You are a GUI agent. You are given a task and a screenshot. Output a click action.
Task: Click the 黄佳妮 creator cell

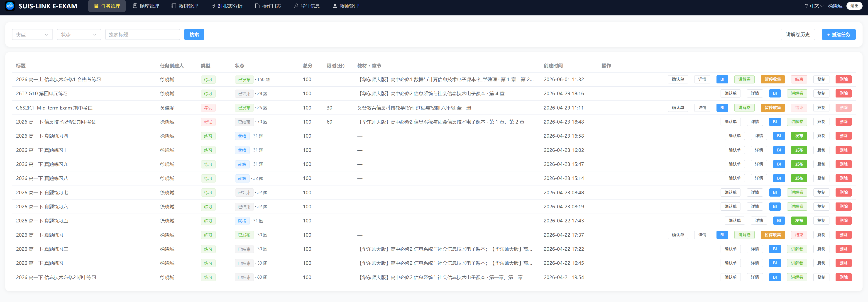[167, 108]
